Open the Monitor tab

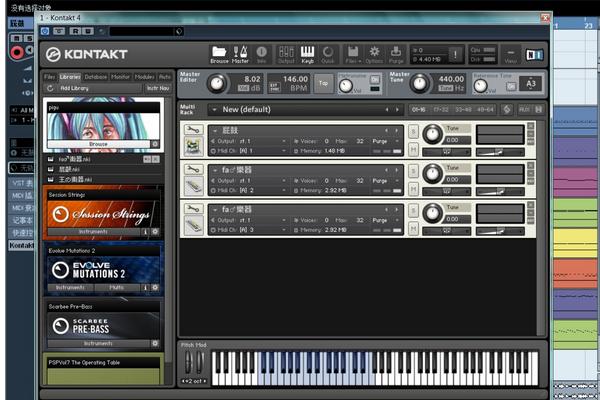(x=121, y=77)
